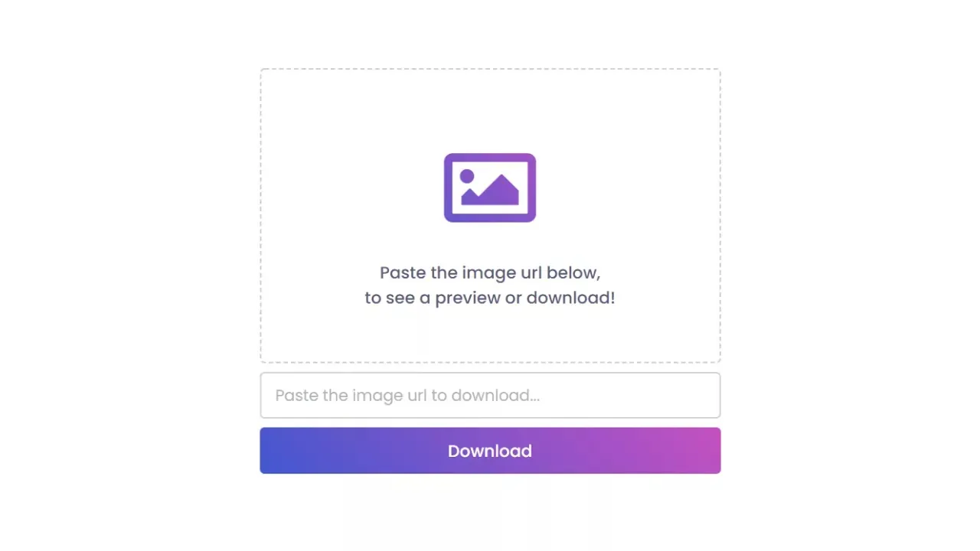The height and width of the screenshot is (551, 980).
Task: Click the 'Paste the image url to download...' placeholder
Action: click(407, 396)
